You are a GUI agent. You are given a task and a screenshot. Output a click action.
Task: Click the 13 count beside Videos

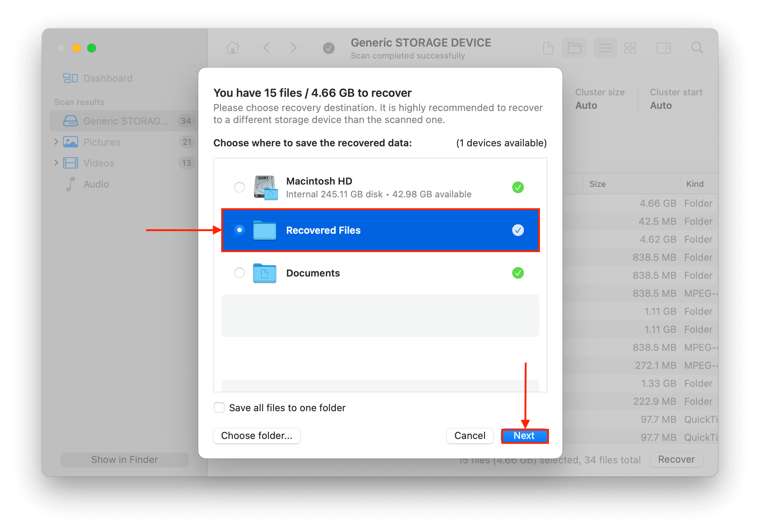point(187,163)
